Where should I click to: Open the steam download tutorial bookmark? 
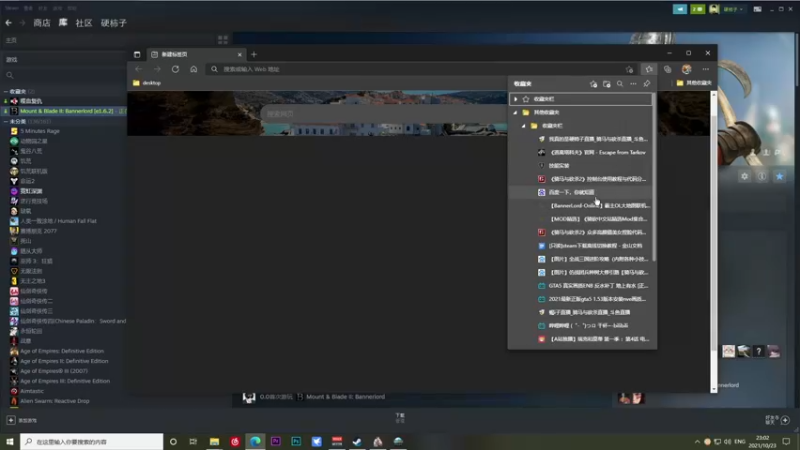click(x=582, y=245)
